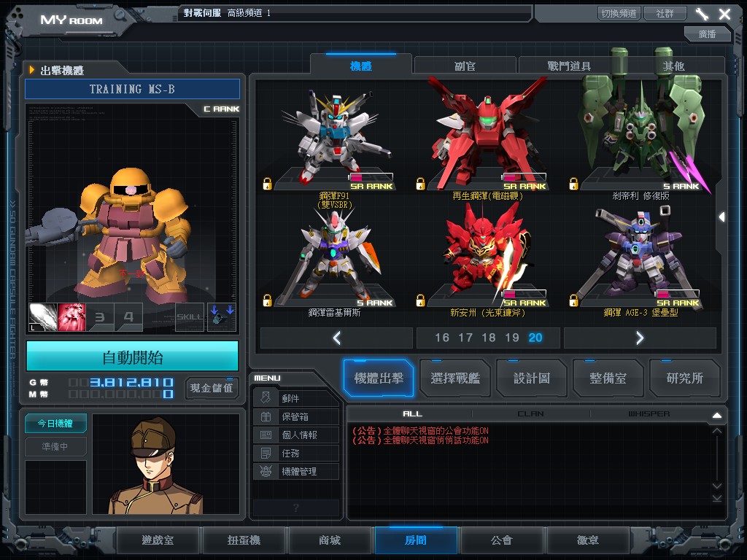Viewport: 747px width, 560px height.
Task: Switch chat to ALL tab
Action: coord(413,414)
